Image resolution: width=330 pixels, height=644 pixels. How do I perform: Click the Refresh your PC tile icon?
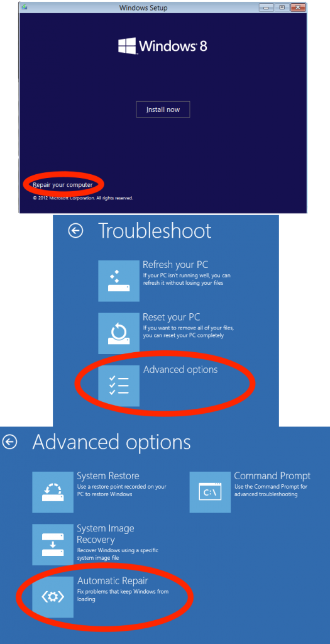(x=119, y=281)
